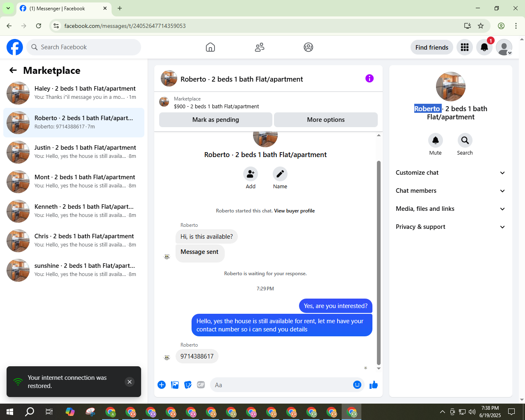Open the Chrome profile icon in toolbar
525x420 pixels.
point(501,26)
